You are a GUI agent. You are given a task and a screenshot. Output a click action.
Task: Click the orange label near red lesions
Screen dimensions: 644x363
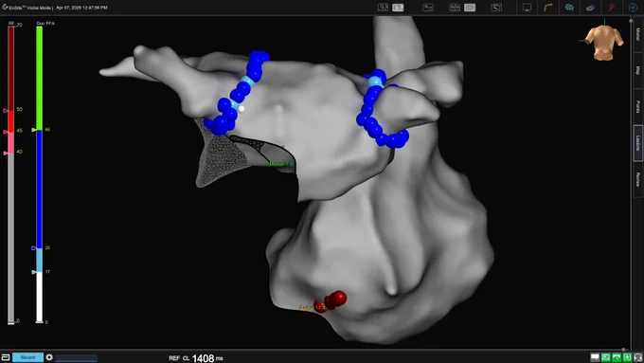click(313, 307)
